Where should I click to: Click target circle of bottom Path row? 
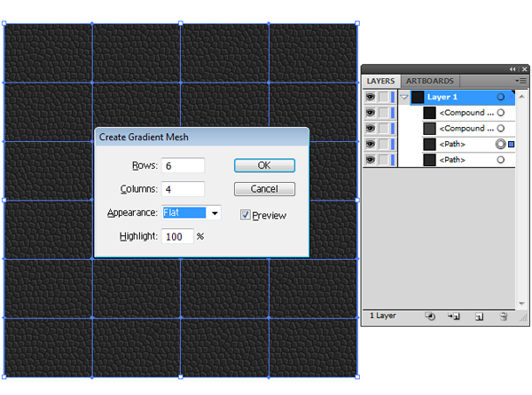pyautogui.click(x=500, y=160)
